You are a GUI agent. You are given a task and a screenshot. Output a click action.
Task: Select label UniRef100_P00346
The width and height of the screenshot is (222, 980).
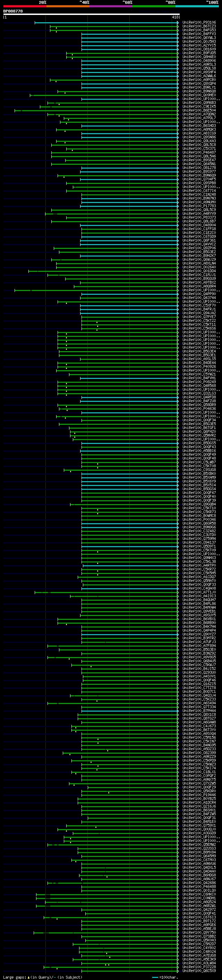pos(199,520)
